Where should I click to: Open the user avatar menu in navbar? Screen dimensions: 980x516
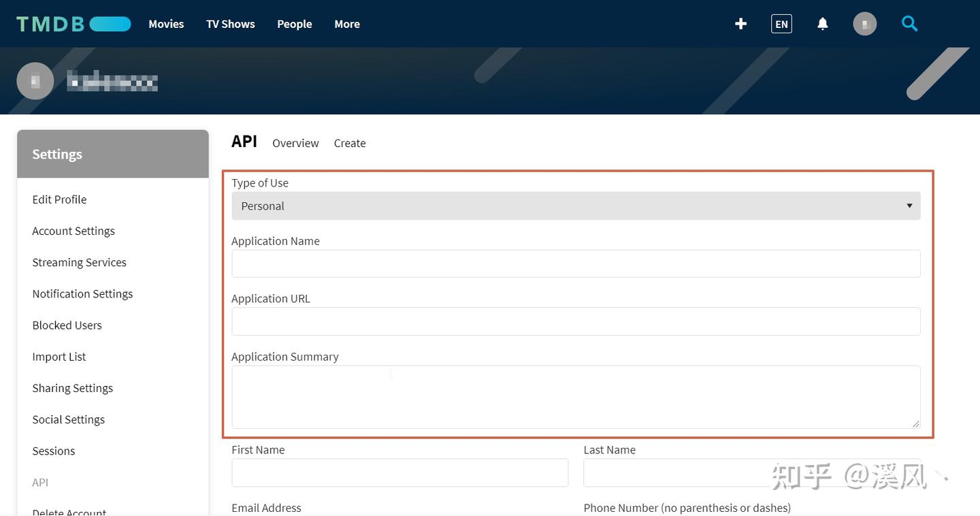[865, 24]
